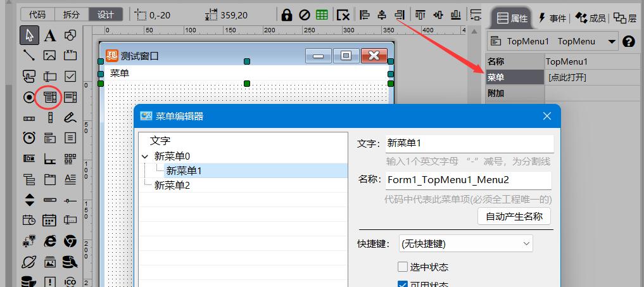Select the network computers control

pyautogui.click(x=29, y=241)
